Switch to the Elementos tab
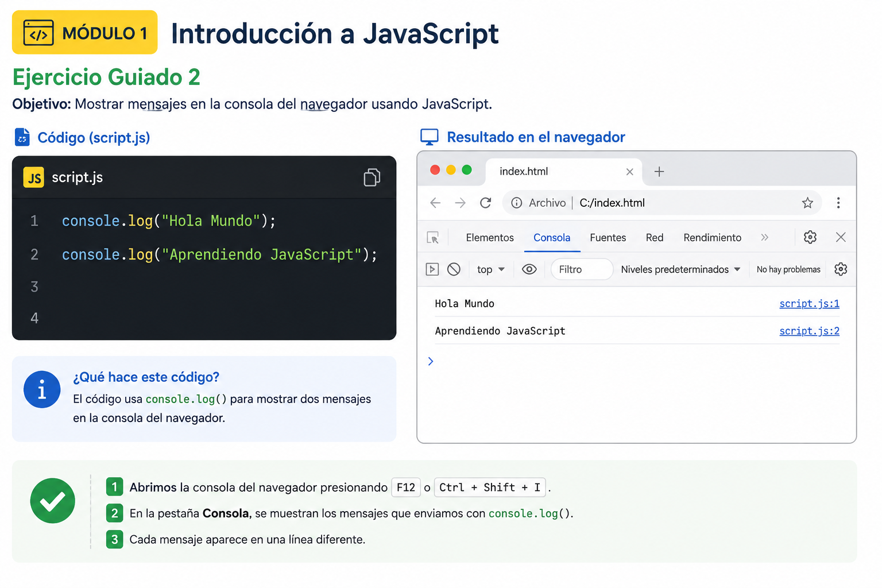This screenshot has height=588, width=882. click(x=490, y=238)
